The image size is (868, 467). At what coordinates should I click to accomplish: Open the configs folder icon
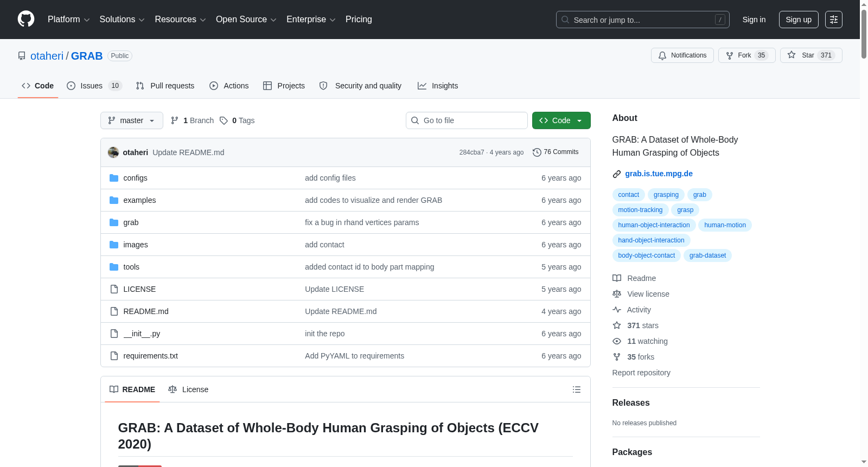click(x=114, y=178)
